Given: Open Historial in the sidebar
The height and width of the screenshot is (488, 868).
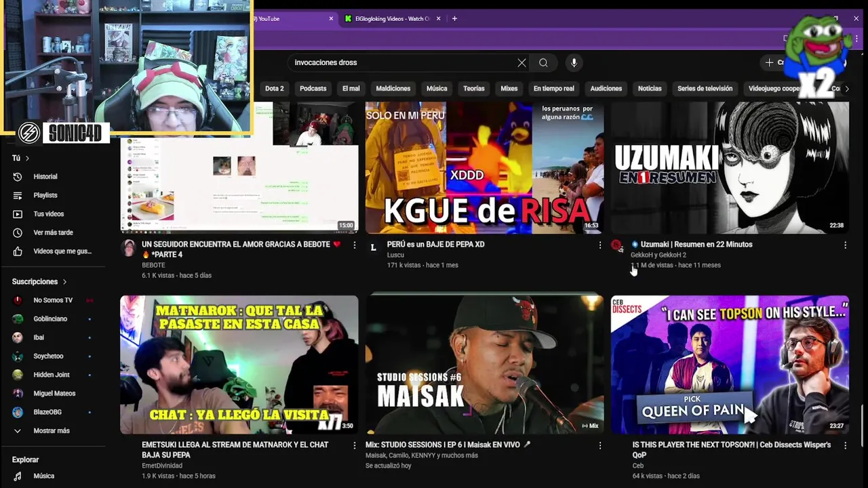Looking at the screenshot, I should tap(45, 176).
